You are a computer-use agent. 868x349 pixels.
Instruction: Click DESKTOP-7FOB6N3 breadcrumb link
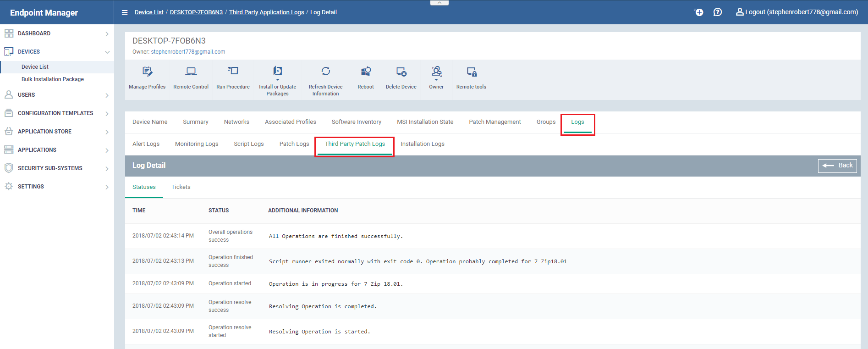196,12
